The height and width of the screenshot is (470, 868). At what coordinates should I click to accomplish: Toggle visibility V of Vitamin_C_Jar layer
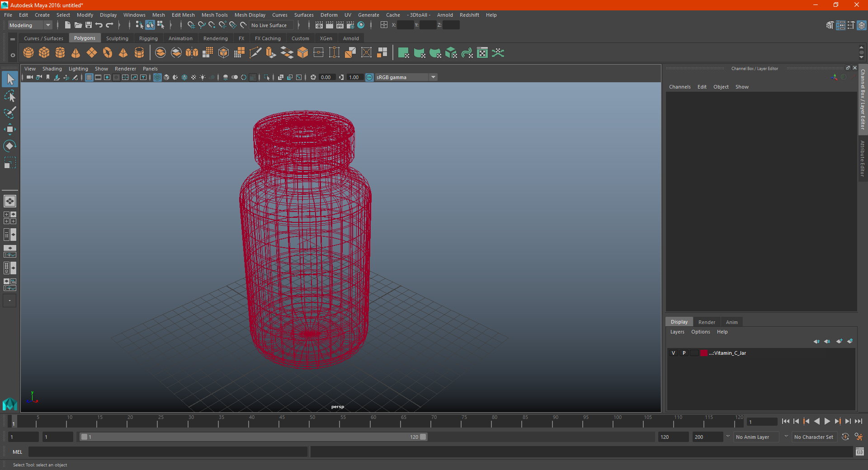(x=673, y=353)
